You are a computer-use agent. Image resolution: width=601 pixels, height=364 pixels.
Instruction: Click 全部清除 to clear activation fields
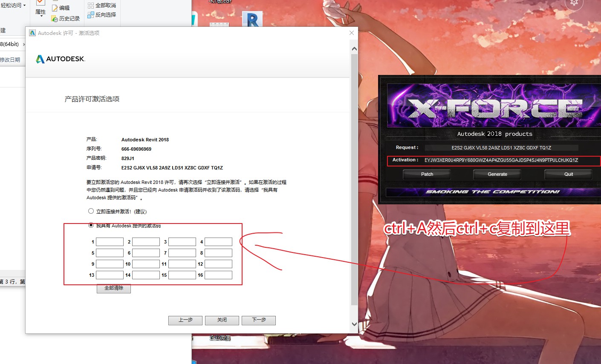point(114,288)
